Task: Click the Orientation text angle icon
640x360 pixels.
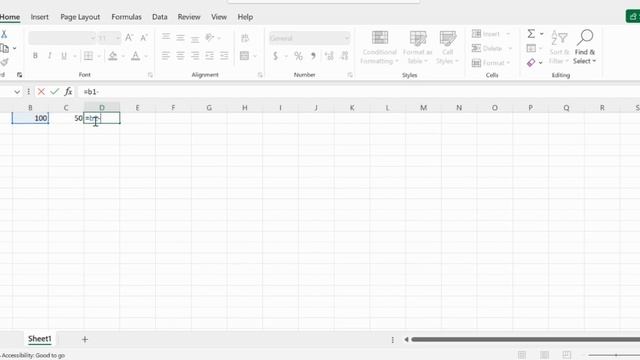Action: pyautogui.click(x=210, y=38)
